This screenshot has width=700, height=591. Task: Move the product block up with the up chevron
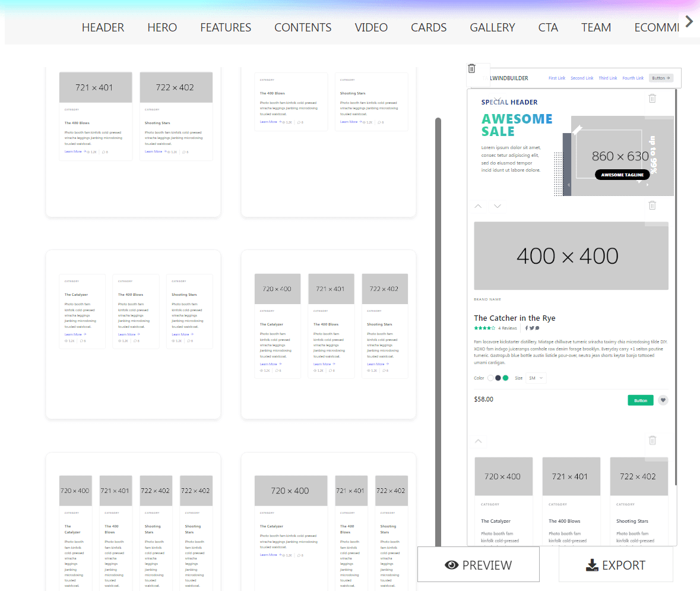pyautogui.click(x=479, y=206)
